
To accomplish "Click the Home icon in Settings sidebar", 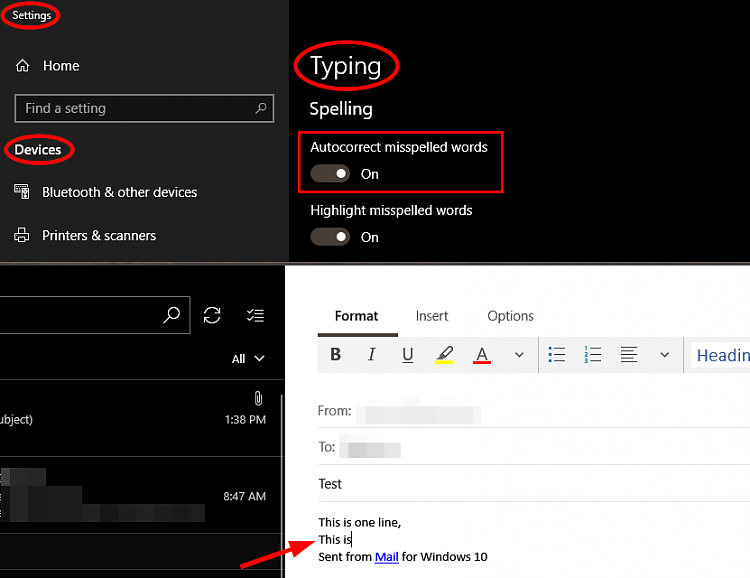I will pyautogui.click(x=22, y=66).
